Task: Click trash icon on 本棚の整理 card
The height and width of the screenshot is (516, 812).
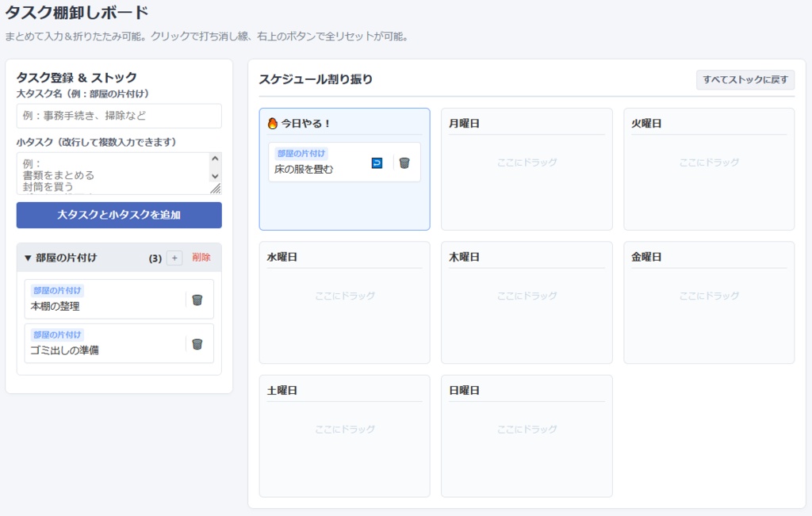Action: coord(197,300)
